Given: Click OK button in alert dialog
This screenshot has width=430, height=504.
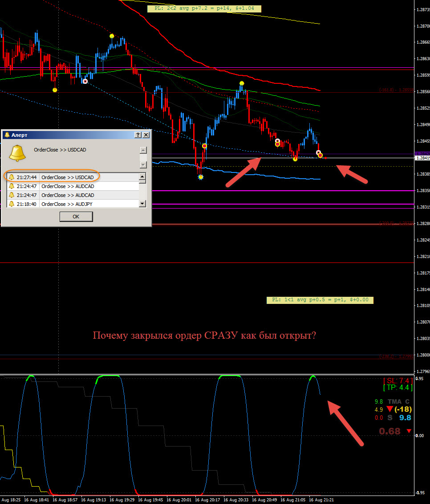Looking at the screenshot, I should coord(76,217).
